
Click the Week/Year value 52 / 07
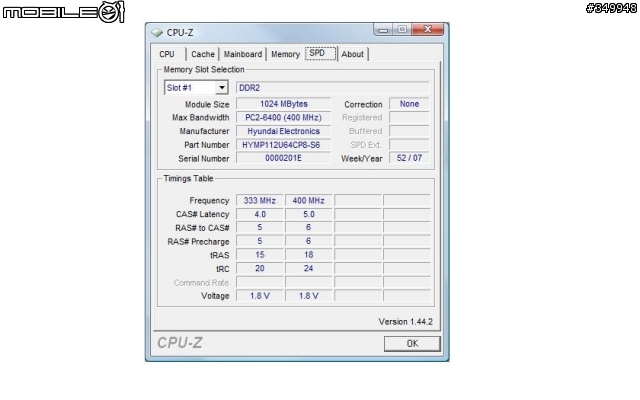click(x=409, y=158)
